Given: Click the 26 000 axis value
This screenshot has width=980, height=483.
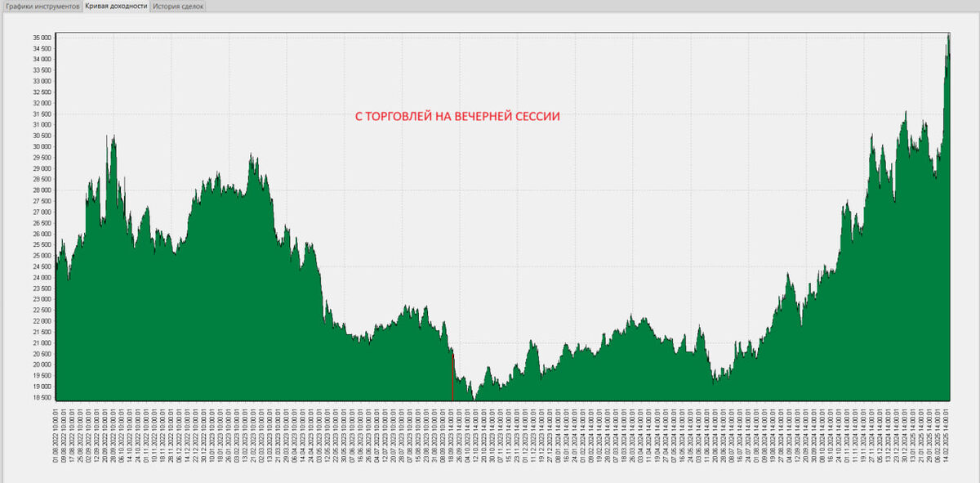Looking at the screenshot, I should click(x=42, y=234).
